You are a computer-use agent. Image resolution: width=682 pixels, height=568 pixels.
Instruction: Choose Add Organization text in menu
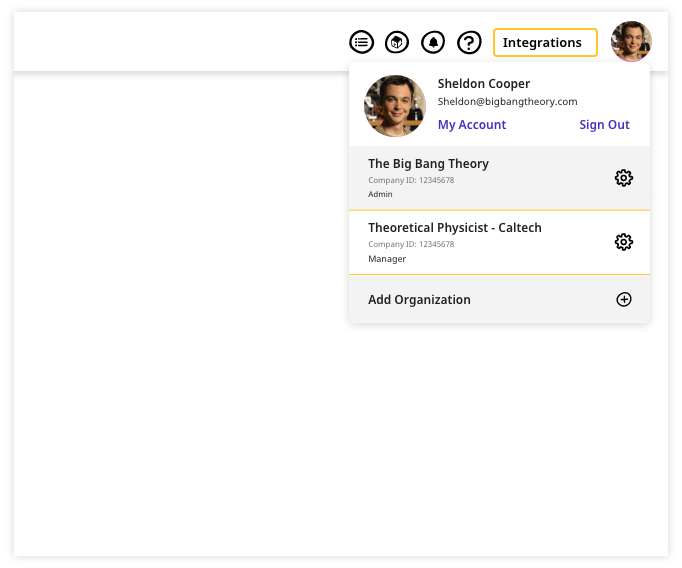pos(419,300)
